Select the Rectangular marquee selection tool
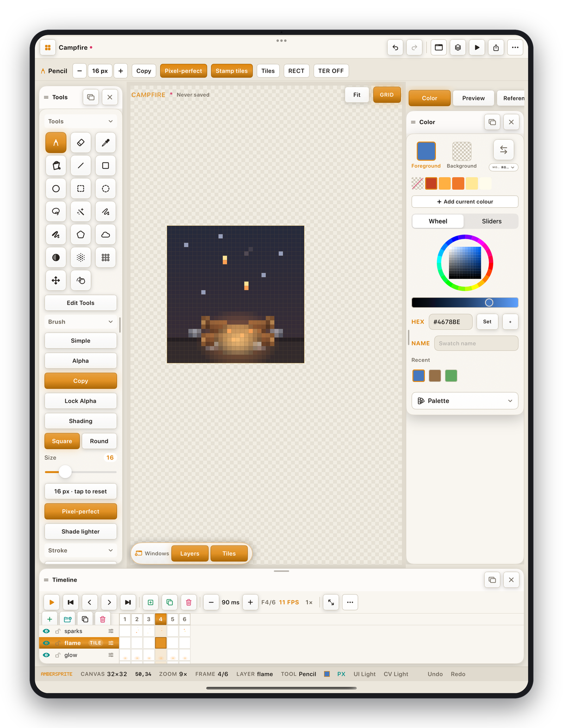 pos(81,189)
